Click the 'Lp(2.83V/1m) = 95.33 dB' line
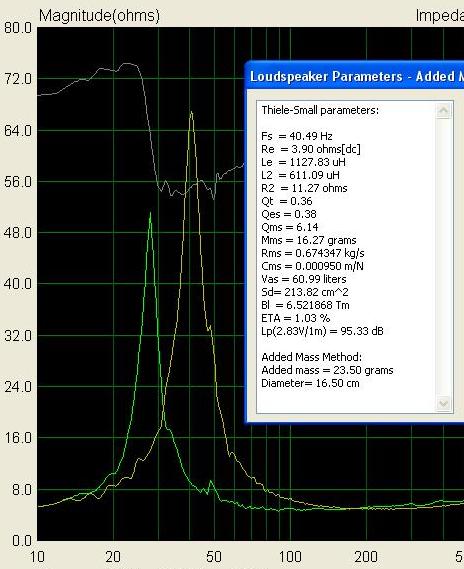Screen dimensions: 464x569 tap(322, 331)
